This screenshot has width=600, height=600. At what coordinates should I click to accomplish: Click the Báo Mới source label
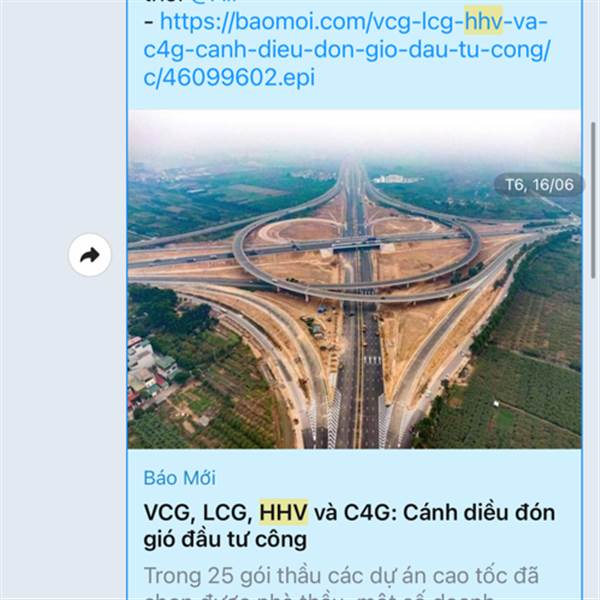[179, 478]
